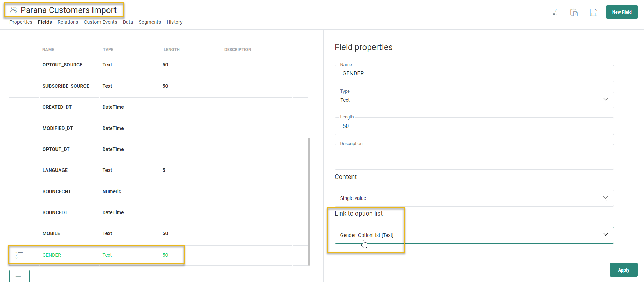Click the audience icon next to the list title
Viewport: 644px width, 282px height.
point(14,10)
